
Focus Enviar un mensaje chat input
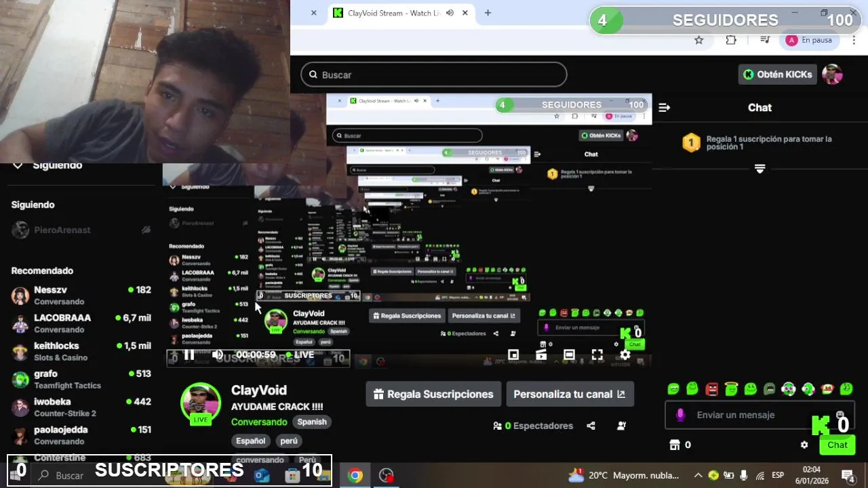click(x=759, y=415)
